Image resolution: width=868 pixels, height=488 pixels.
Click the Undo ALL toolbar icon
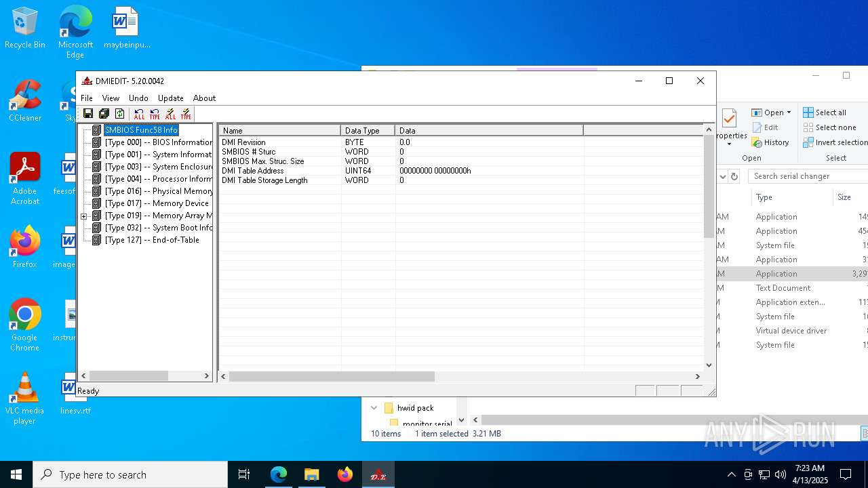[x=139, y=114]
